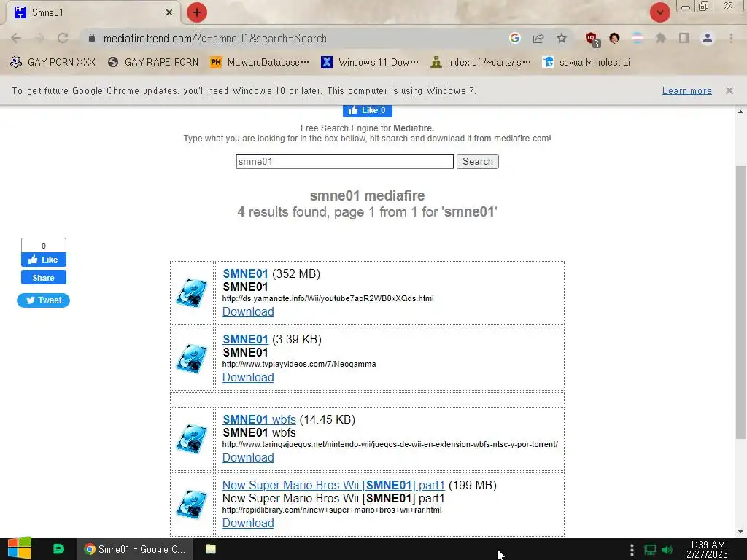Open the SMNE01 wbfs result link
The image size is (747, 560).
coord(259,419)
